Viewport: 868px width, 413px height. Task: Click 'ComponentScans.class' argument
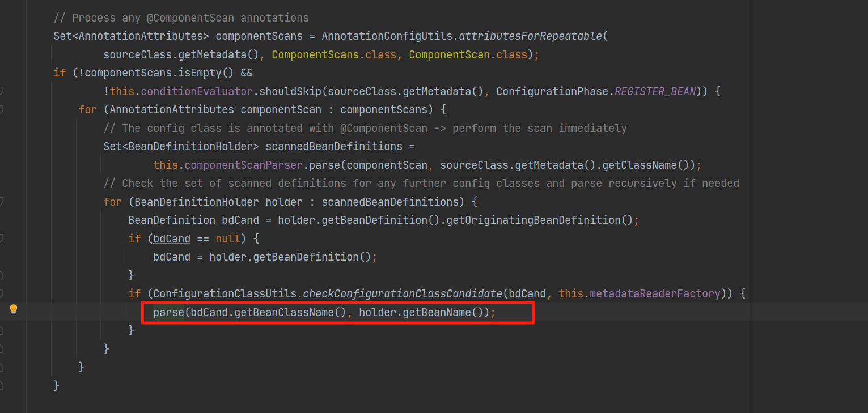334,55
